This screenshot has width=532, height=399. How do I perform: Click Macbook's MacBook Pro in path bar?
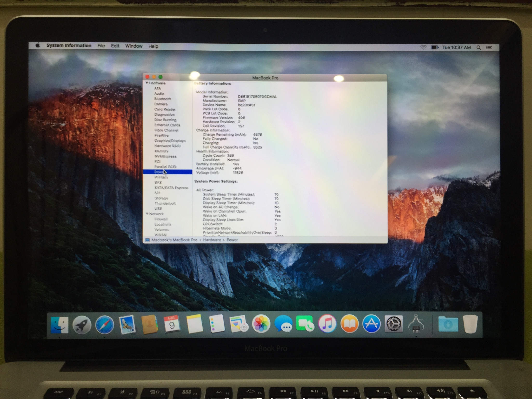click(x=174, y=240)
